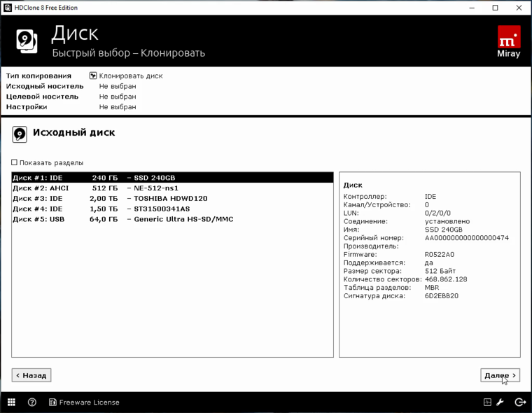The image size is (532, 413).
Task: Click the Клонировать диск value text
Action: [131, 76]
